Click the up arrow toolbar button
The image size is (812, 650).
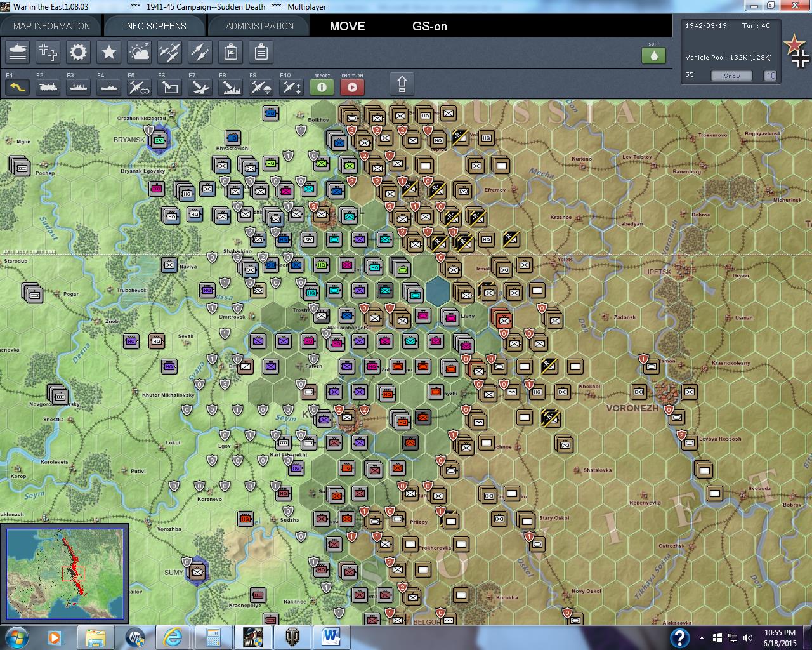tap(402, 84)
